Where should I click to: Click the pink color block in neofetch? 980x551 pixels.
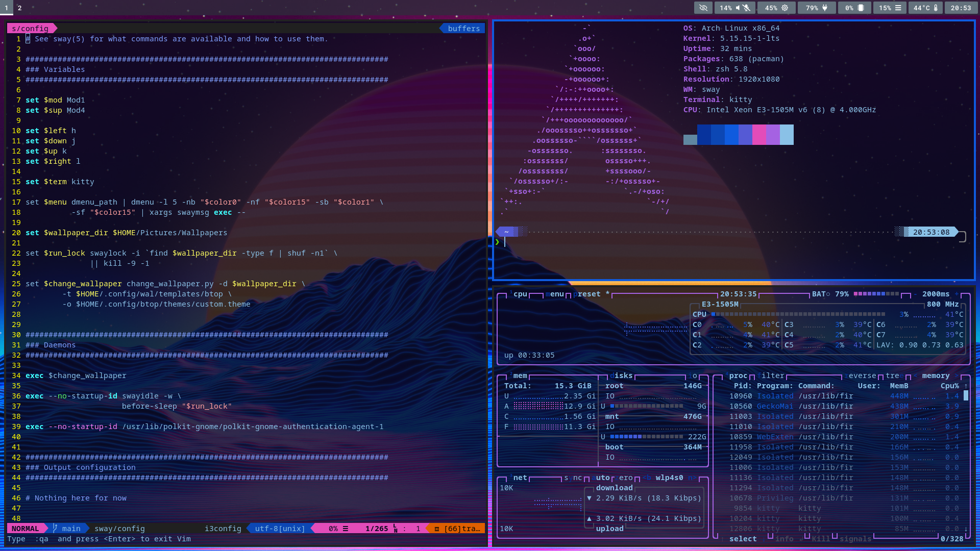pyautogui.click(x=759, y=135)
